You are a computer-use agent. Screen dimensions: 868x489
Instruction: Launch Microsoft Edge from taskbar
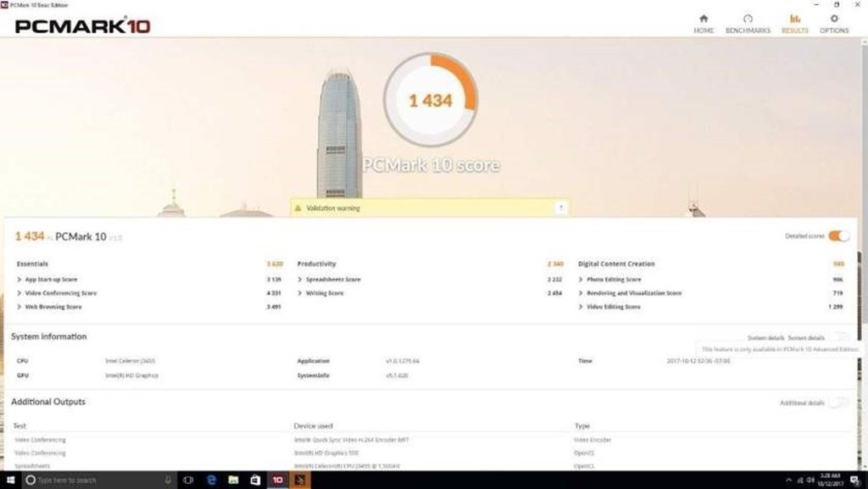point(211,480)
